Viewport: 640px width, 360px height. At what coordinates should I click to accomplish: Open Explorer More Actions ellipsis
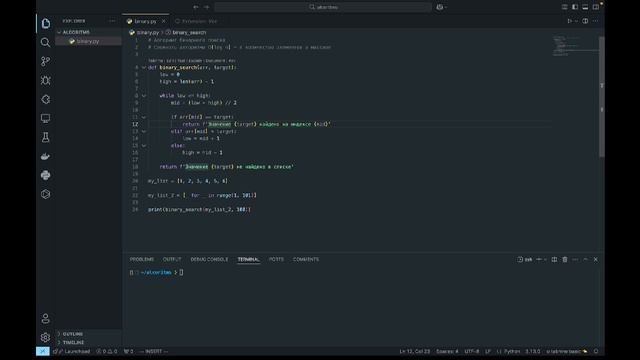click(x=112, y=21)
